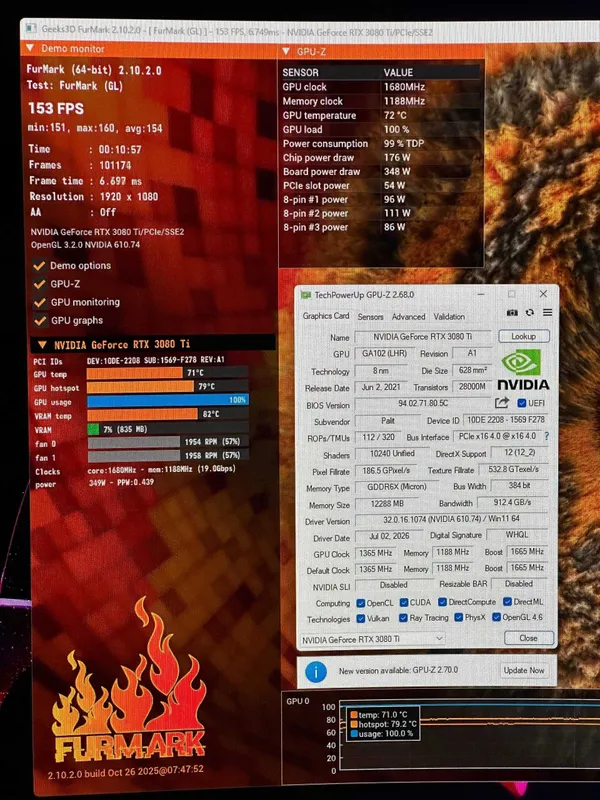Toggle the DirectML checkbox
The image size is (600, 800).
pyautogui.click(x=507, y=602)
